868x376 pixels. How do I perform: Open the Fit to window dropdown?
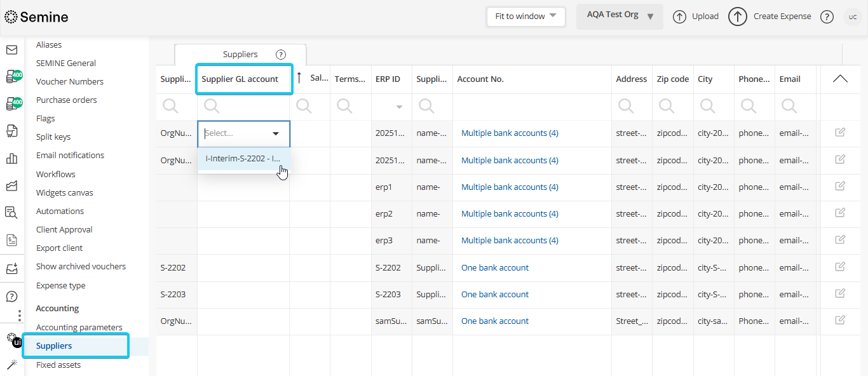[x=526, y=17]
